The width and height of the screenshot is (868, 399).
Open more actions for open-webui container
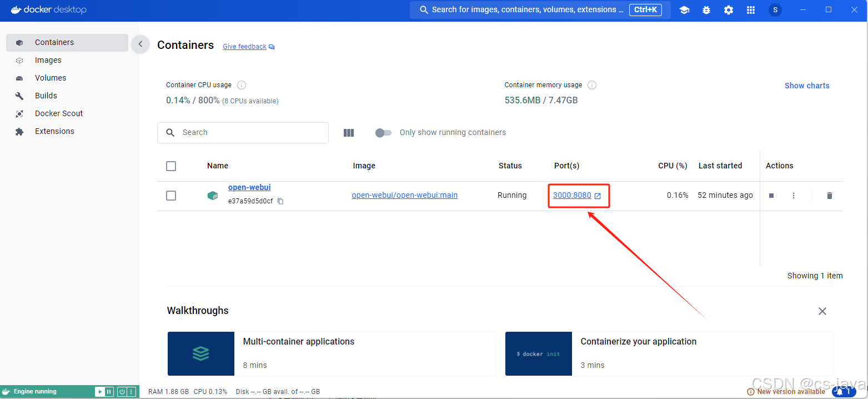click(x=794, y=196)
